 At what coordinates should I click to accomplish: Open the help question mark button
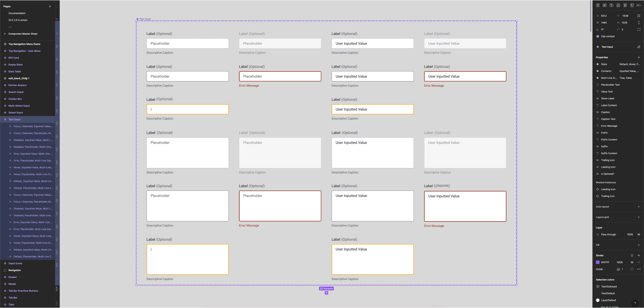coord(635,303)
